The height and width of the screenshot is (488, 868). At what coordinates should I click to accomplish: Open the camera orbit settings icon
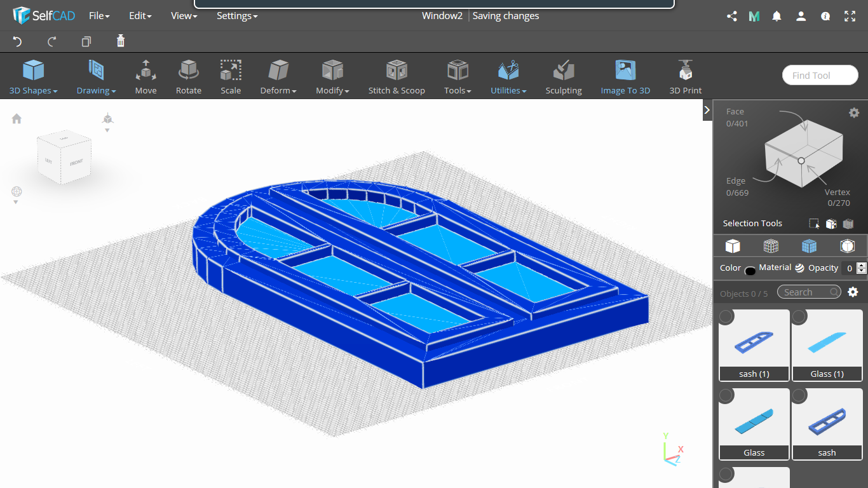(x=17, y=193)
